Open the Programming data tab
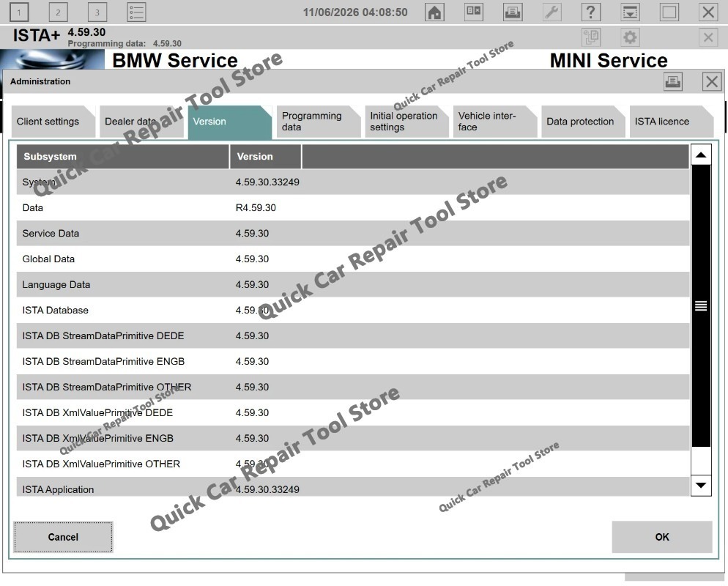Screen dimensions: 728x586 pyautogui.click(x=318, y=122)
